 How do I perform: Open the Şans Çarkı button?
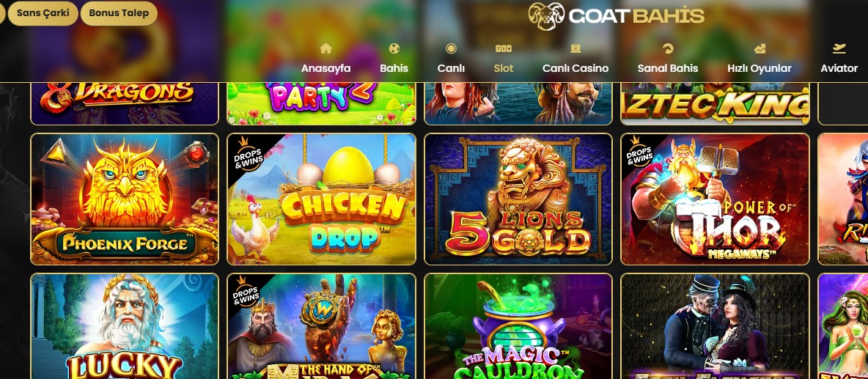[x=43, y=12]
